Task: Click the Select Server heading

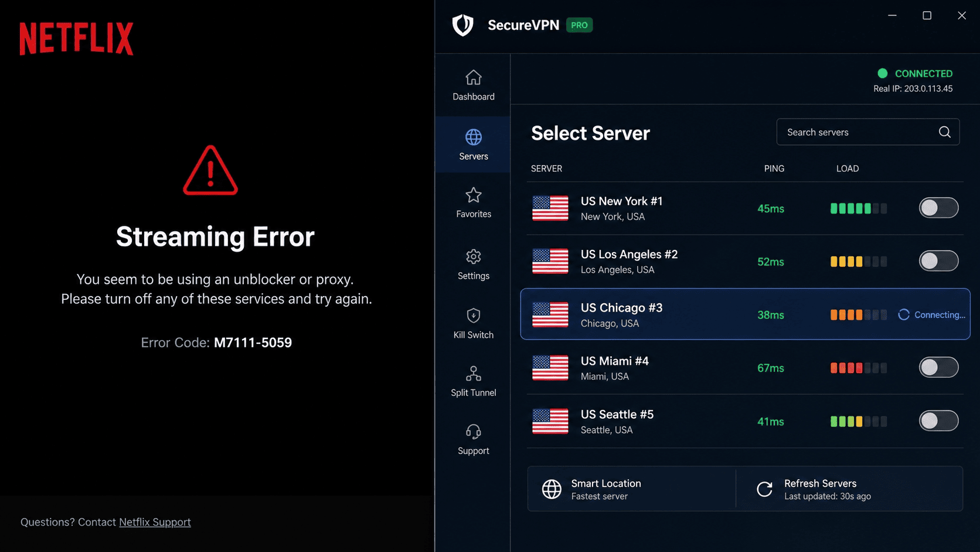Action: 590,133
